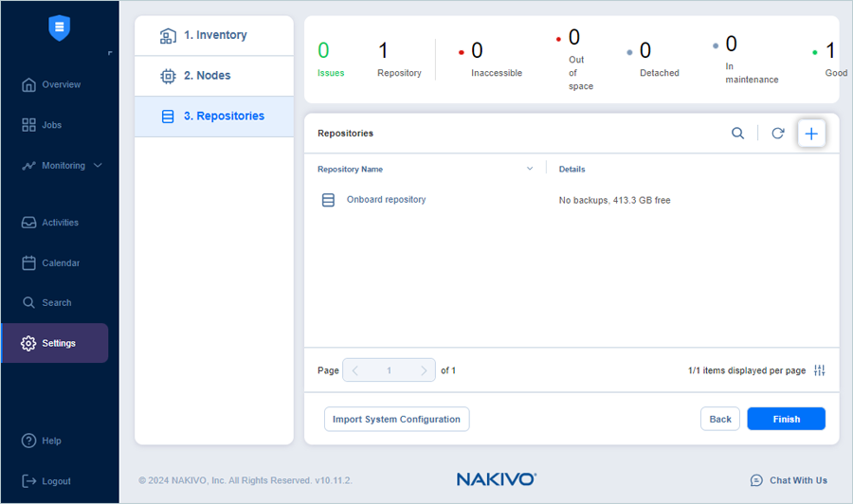
Task: Open the items-per-page settings sliders icon
Action: pos(819,370)
